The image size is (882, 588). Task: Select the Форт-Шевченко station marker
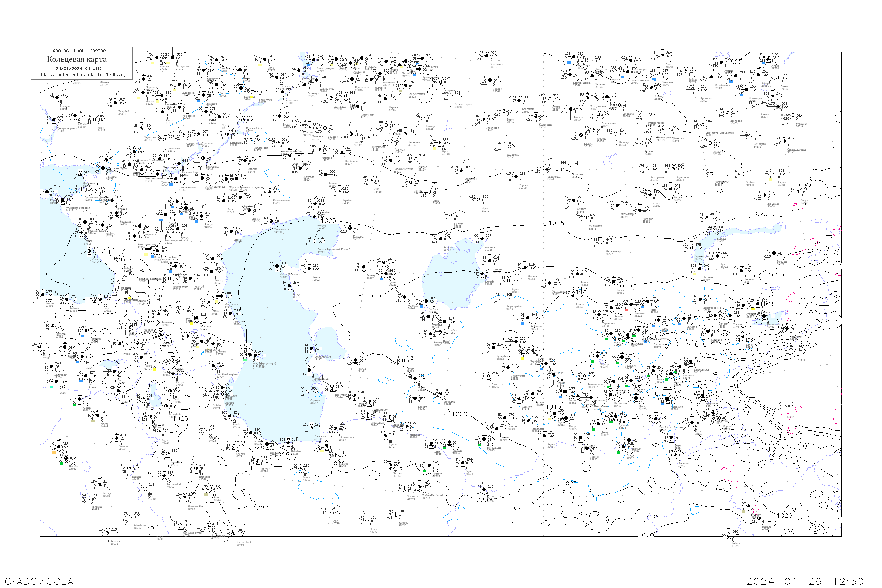click(x=277, y=266)
